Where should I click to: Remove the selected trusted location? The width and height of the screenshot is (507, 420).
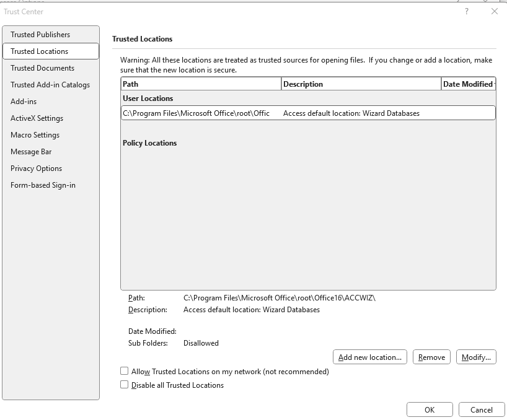click(x=431, y=357)
